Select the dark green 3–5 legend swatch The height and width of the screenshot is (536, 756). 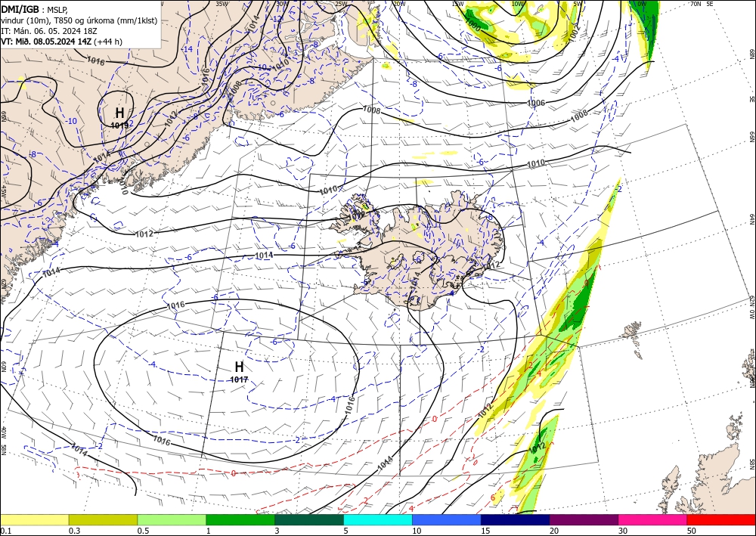pos(309,519)
